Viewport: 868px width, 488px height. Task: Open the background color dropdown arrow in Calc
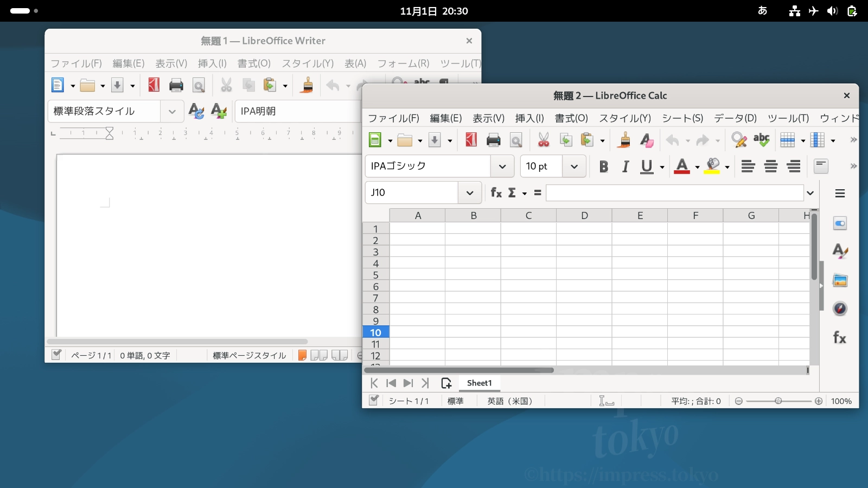tap(727, 167)
